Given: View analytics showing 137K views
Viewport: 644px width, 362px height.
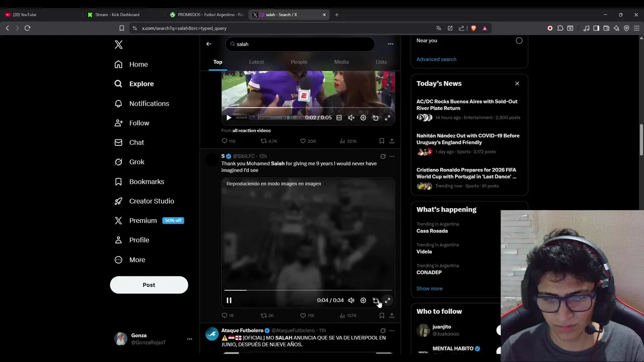Looking at the screenshot, I should 348,316.
